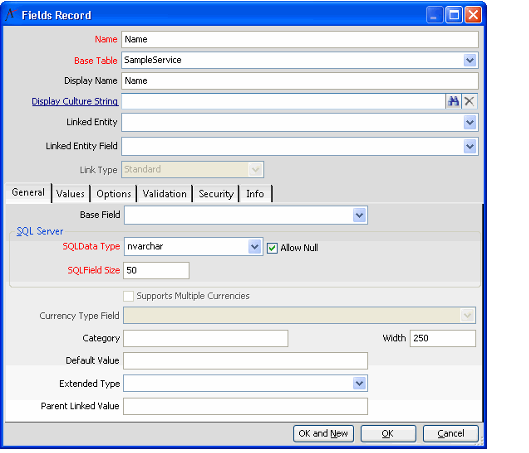Open the Base Field dropdown arrow
The image size is (529, 453).
(x=359, y=215)
